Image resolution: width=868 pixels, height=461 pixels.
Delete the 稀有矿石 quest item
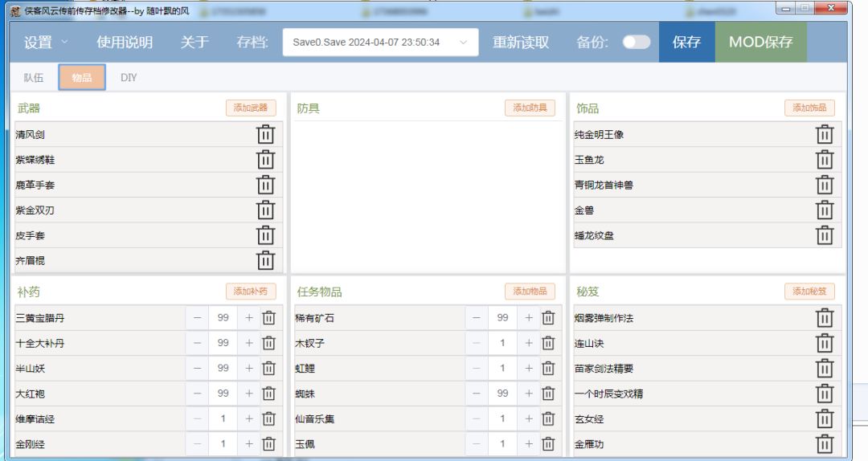548,318
